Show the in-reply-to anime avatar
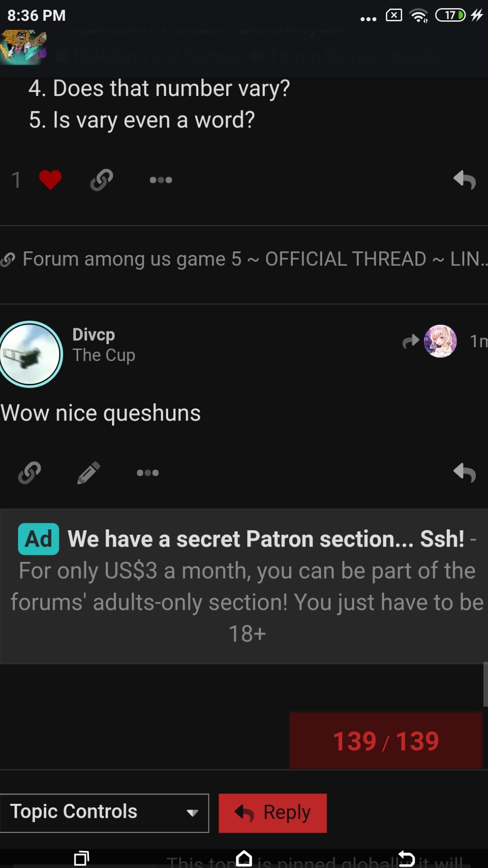Screen dimensions: 488x868 tap(440, 341)
